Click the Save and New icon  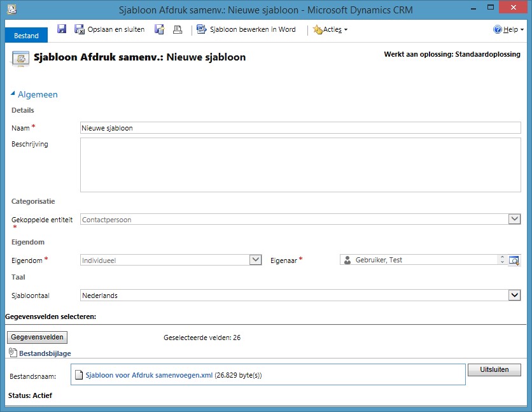coord(160,29)
